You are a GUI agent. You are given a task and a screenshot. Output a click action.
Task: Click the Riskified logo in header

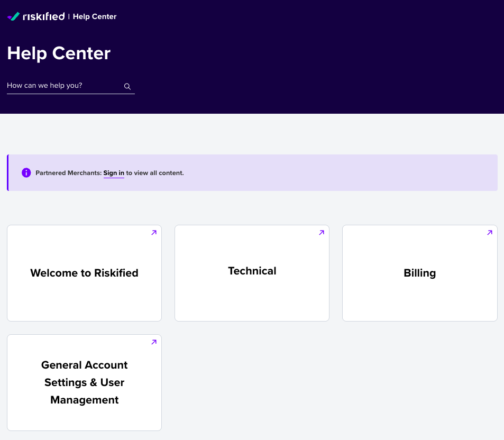click(36, 16)
